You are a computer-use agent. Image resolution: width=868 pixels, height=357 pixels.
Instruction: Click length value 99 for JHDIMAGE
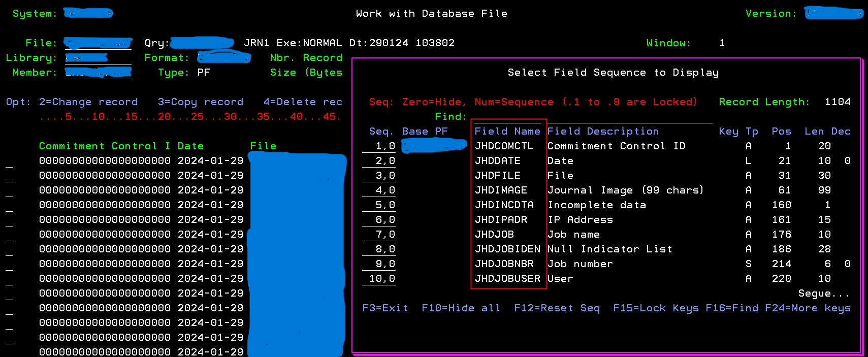tap(824, 190)
